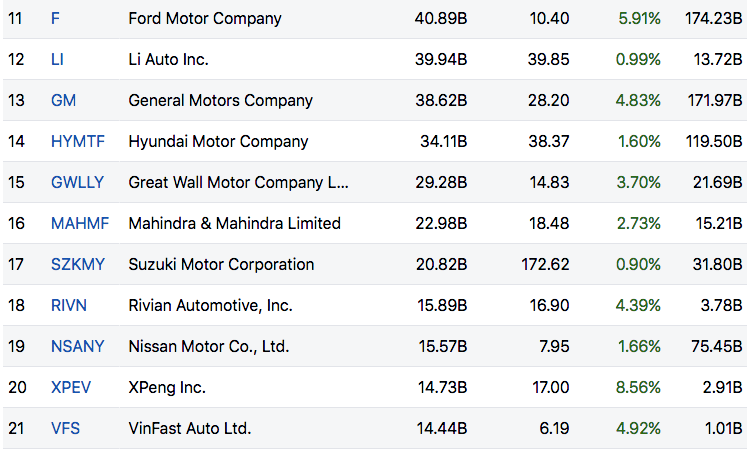Click Rivian's 15.89B market cap value
The width and height of the screenshot is (755, 450).
[443, 306]
